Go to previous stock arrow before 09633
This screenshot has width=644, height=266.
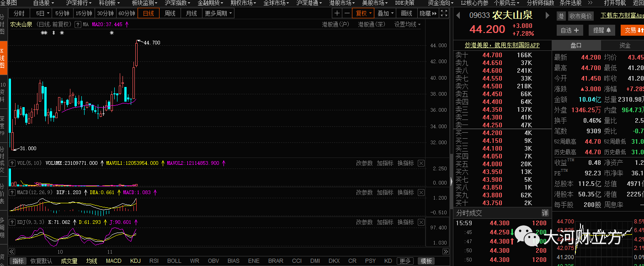click(458, 16)
